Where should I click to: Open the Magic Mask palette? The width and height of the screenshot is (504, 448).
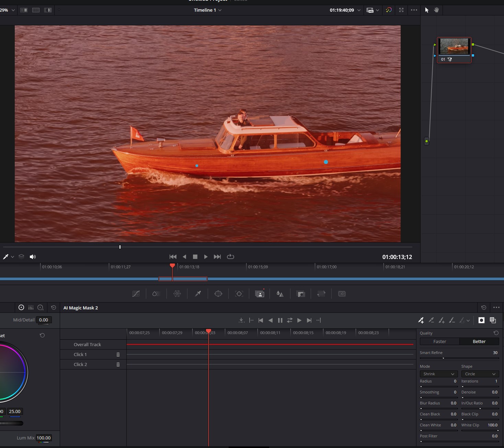point(260,294)
